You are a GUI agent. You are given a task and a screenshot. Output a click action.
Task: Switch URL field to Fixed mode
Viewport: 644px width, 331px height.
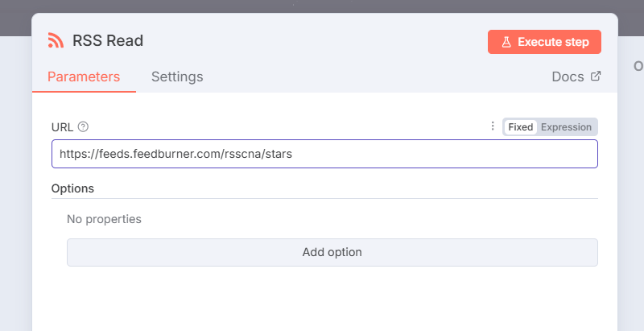coord(520,127)
